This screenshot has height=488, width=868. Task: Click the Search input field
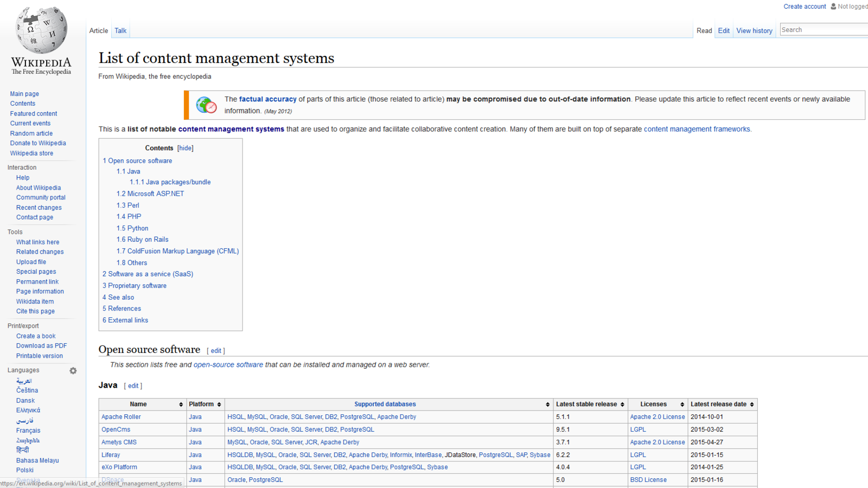coord(824,30)
